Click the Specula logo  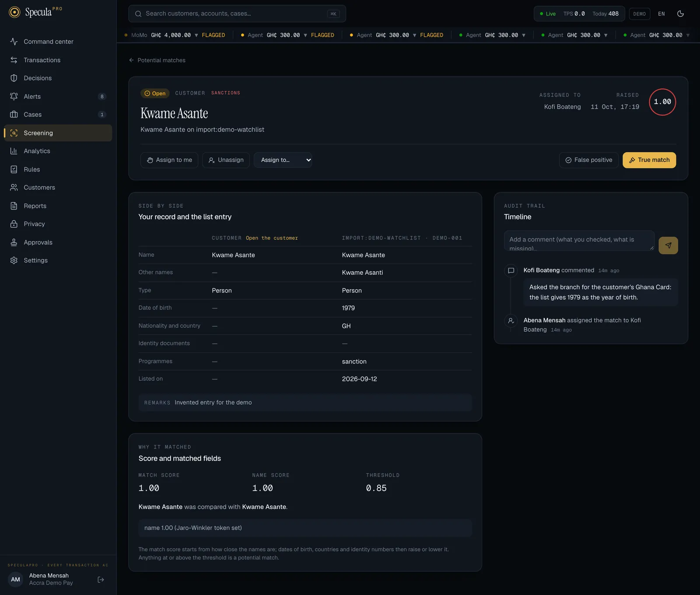pyautogui.click(x=35, y=12)
